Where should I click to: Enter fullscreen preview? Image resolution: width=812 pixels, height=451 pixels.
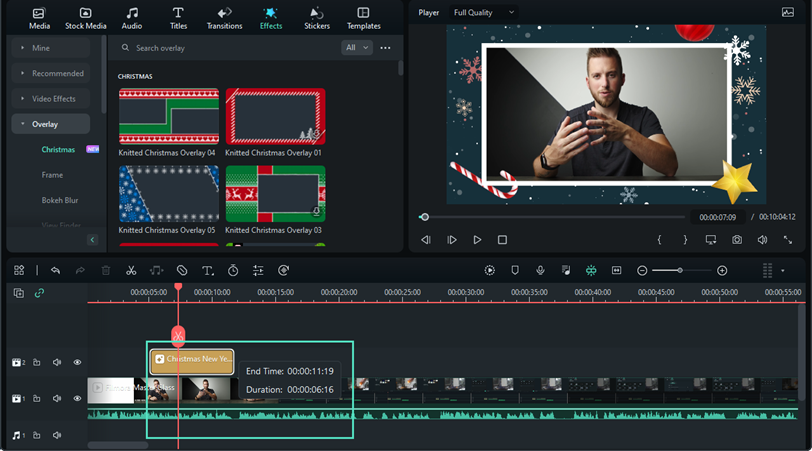[788, 240]
